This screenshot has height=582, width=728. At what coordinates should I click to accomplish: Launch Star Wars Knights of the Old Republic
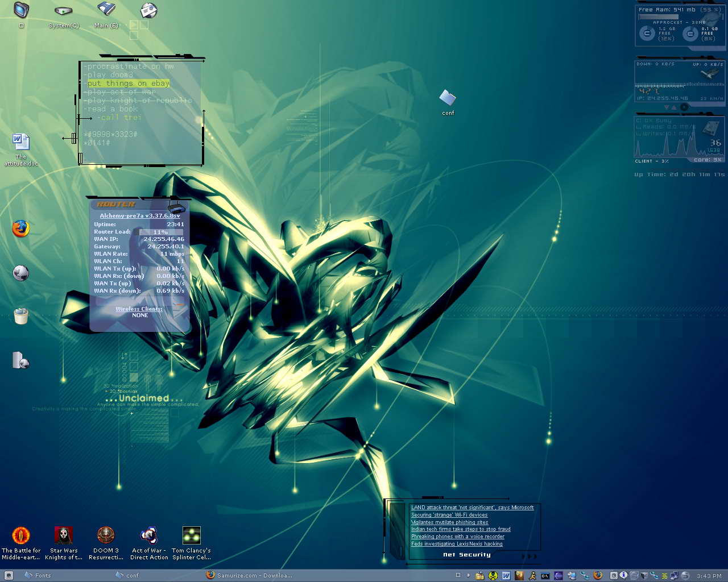[63, 535]
